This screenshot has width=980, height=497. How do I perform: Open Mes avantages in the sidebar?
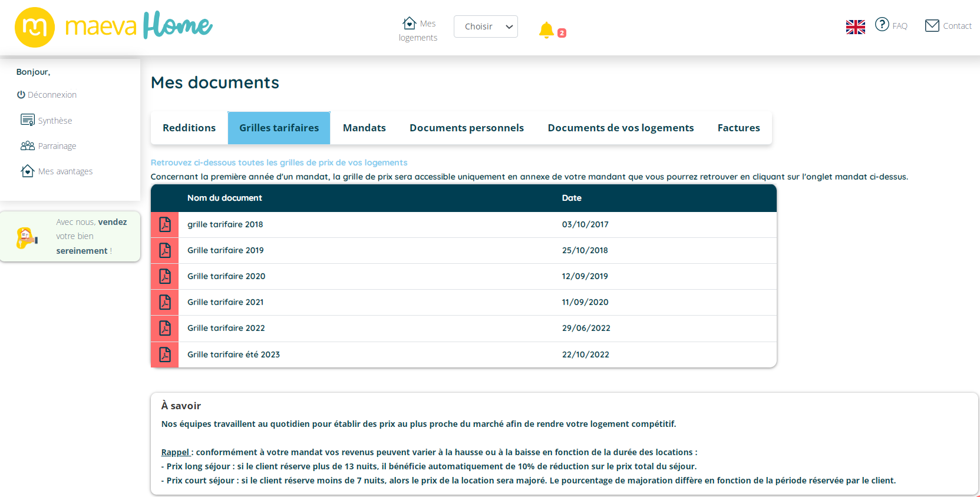click(x=57, y=171)
